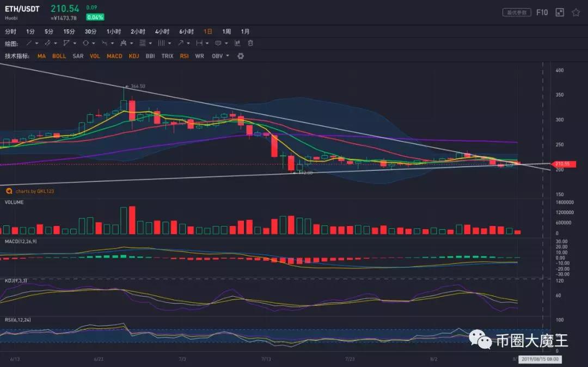The image size is (588, 367).
Task: Click the QKL123 charts logo icon
Action: [9, 191]
